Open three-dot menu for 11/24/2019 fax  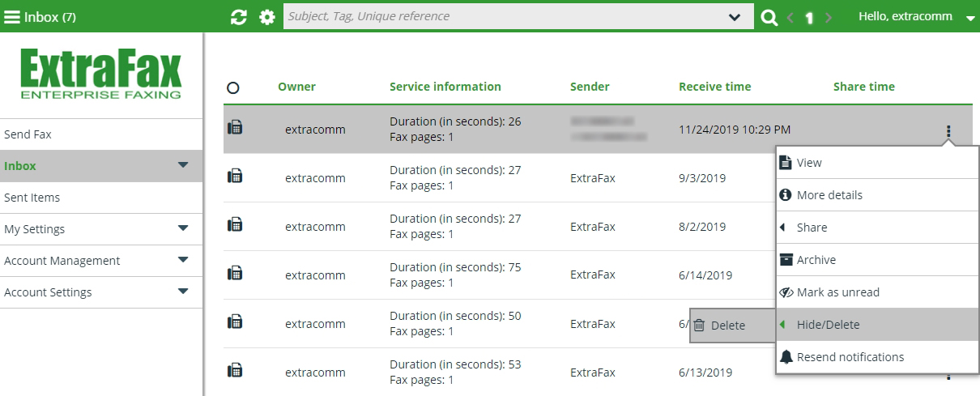[x=948, y=131]
